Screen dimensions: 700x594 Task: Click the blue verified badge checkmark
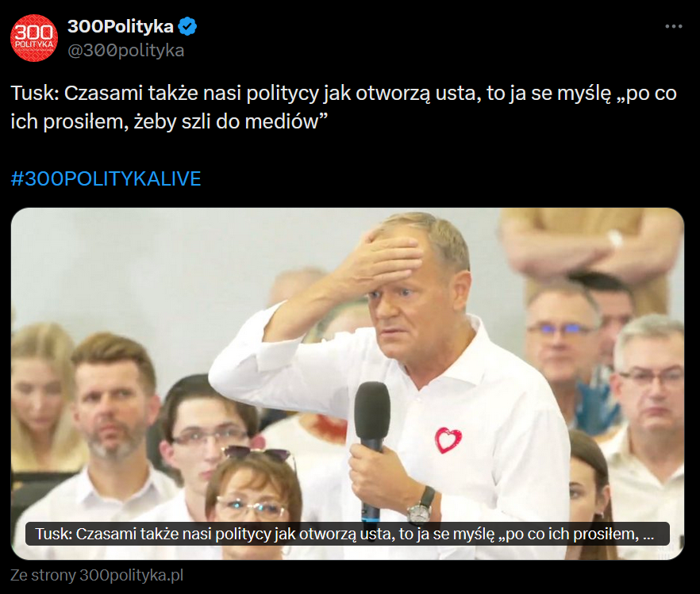(187, 26)
